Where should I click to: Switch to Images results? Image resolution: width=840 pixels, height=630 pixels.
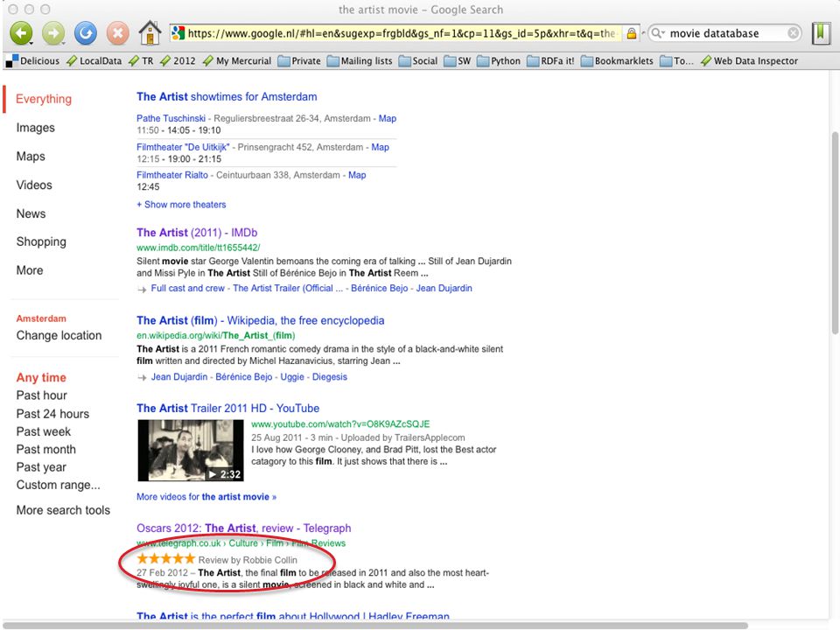click(x=35, y=128)
